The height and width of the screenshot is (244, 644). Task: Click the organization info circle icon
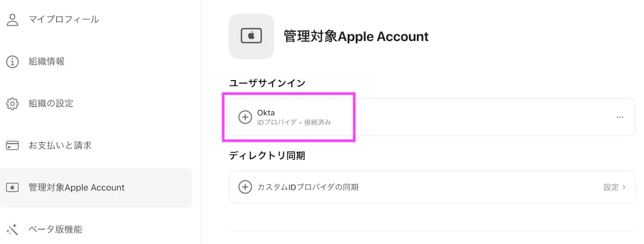pyautogui.click(x=12, y=61)
